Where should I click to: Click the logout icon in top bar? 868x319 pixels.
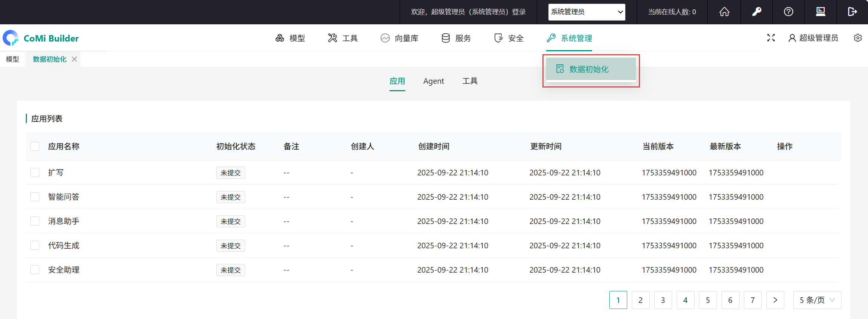tap(852, 12)
